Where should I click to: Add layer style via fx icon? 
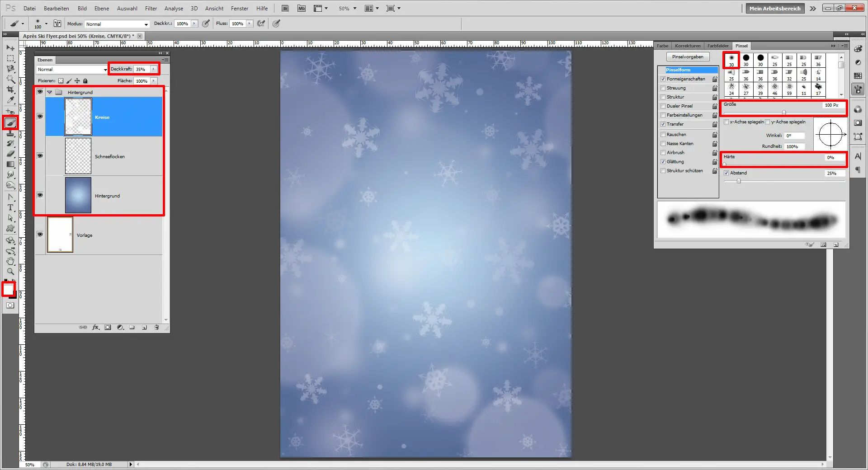[x=95, y=327]
